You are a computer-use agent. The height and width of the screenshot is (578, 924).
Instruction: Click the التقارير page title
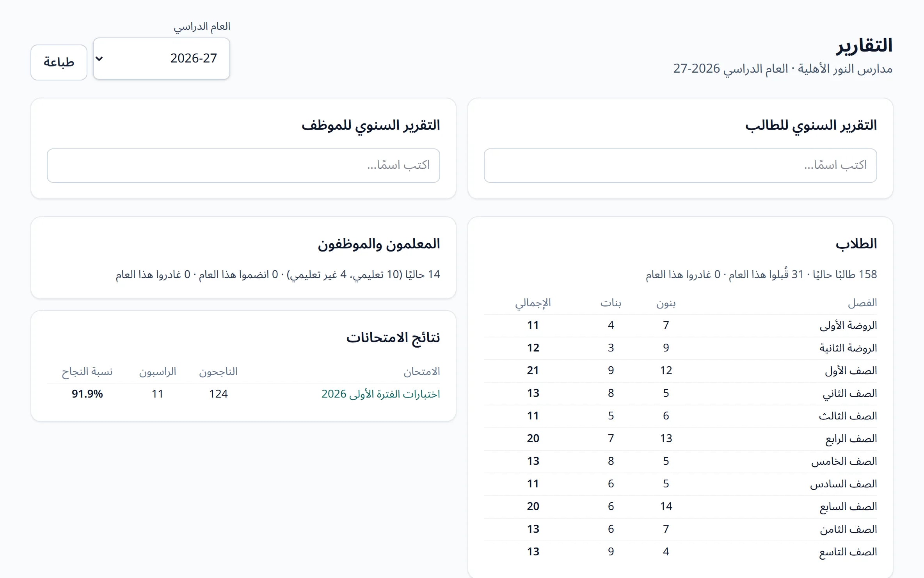(864, 46)
